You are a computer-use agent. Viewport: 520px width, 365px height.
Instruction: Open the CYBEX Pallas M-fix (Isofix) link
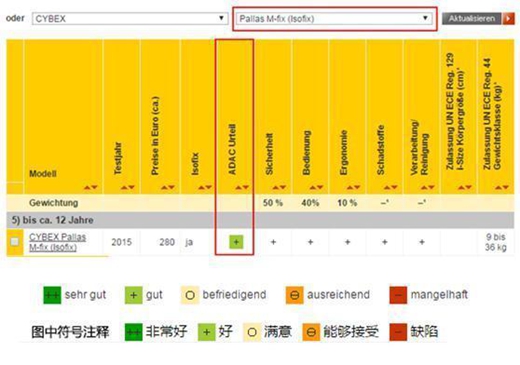(x=57, y=242)
